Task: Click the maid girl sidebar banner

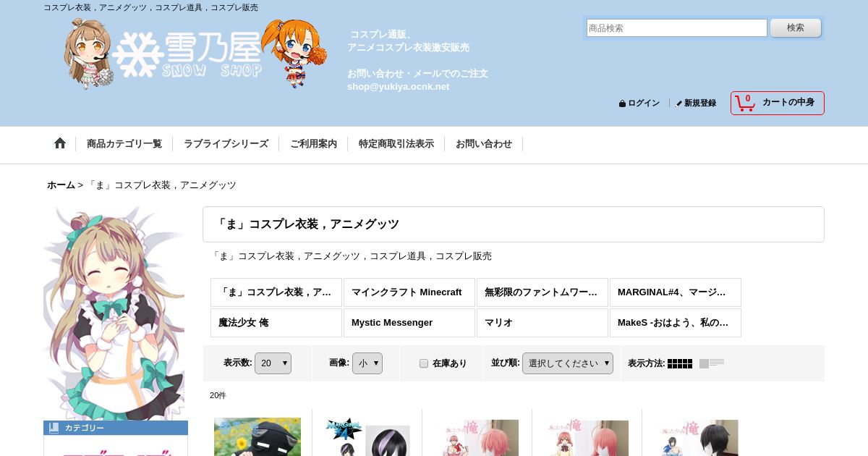Action: pyautogui.click(x=114, y=313)
